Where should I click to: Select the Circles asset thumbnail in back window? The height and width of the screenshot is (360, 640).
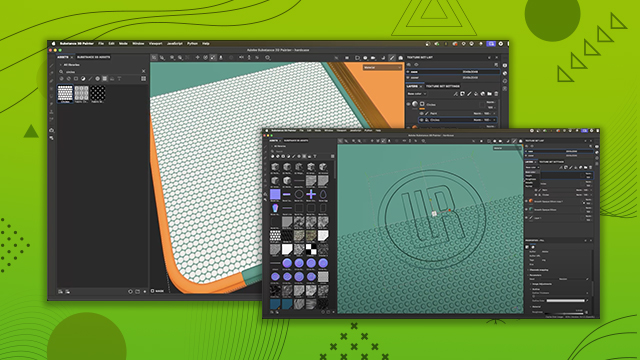pos(65,93)
